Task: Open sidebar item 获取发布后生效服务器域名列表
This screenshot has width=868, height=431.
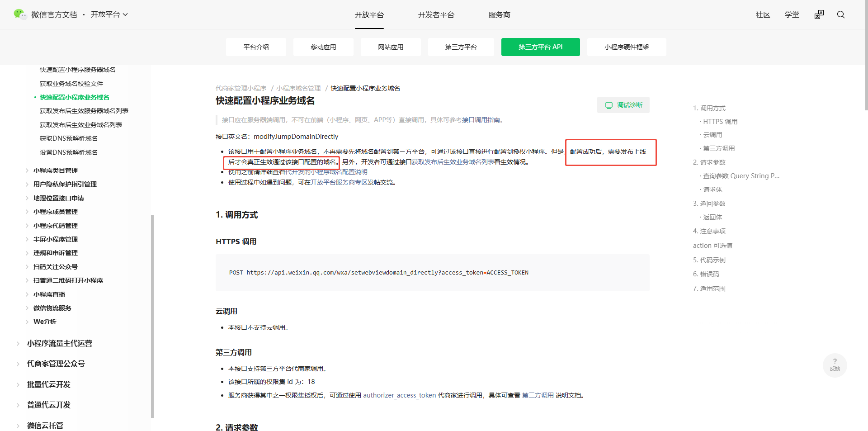Action: (84, 111)
